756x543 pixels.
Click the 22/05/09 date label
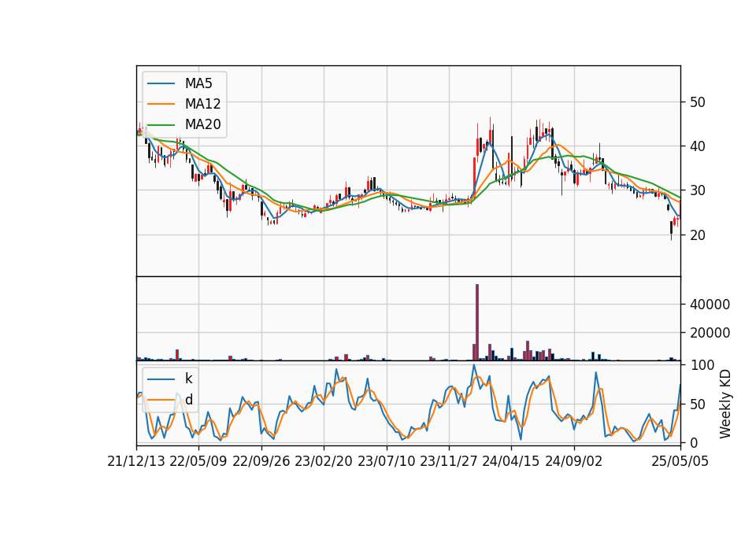(x=198, y=462)
